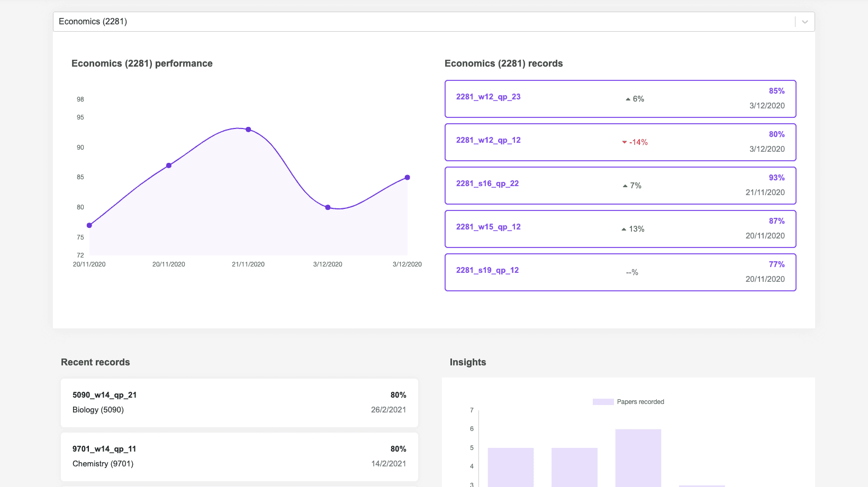This screenshot has width=868, height=487.
Task: Click the 93% score text
Action: [776, 178]
